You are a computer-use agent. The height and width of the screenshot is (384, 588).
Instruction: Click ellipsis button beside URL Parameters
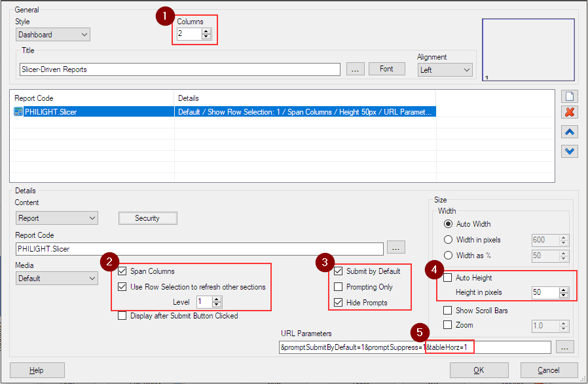pos(564,347)
